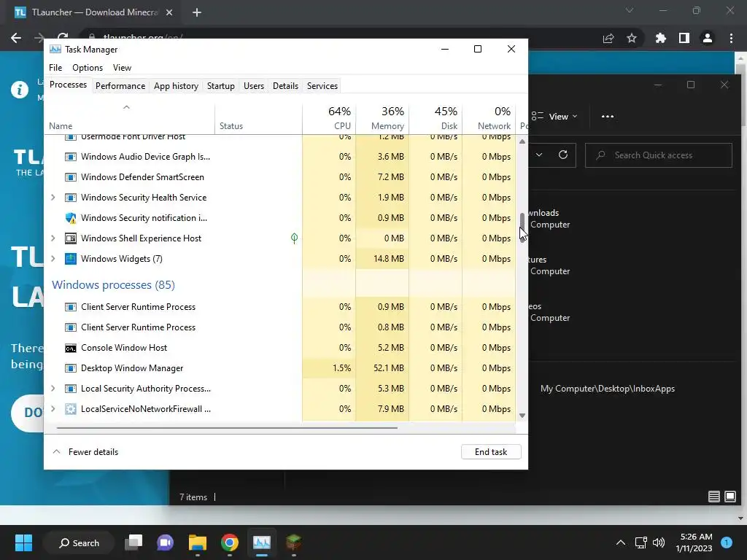
Task: Open File Explorer see more ellipsis
Action: point(608,117)
